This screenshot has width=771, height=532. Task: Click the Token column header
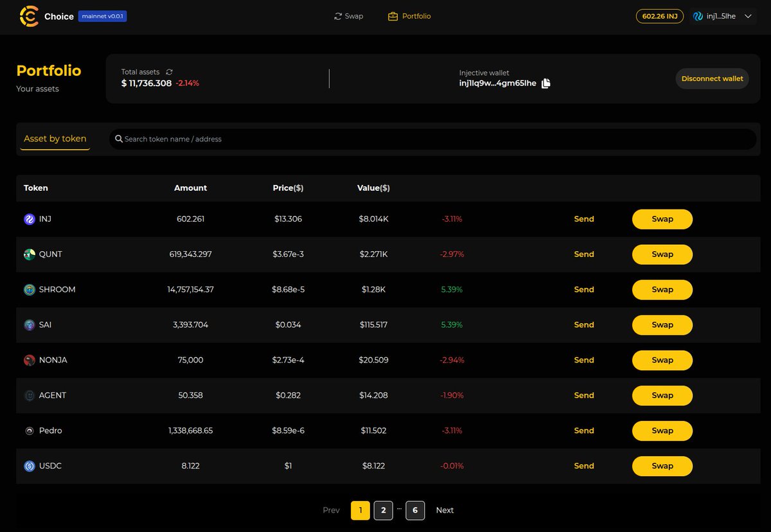[x=36, y=188]
